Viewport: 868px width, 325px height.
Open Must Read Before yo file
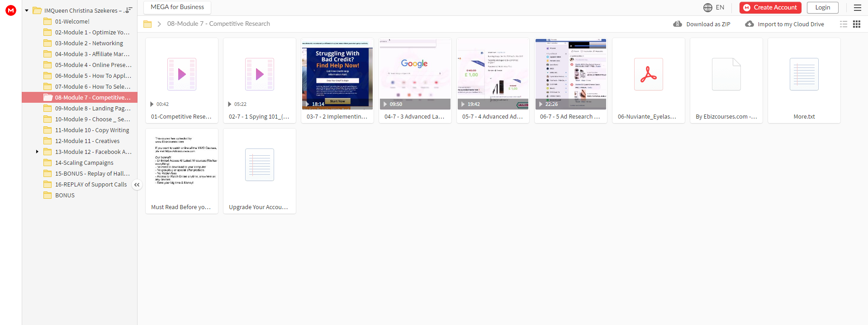click(x=182, y=171)
